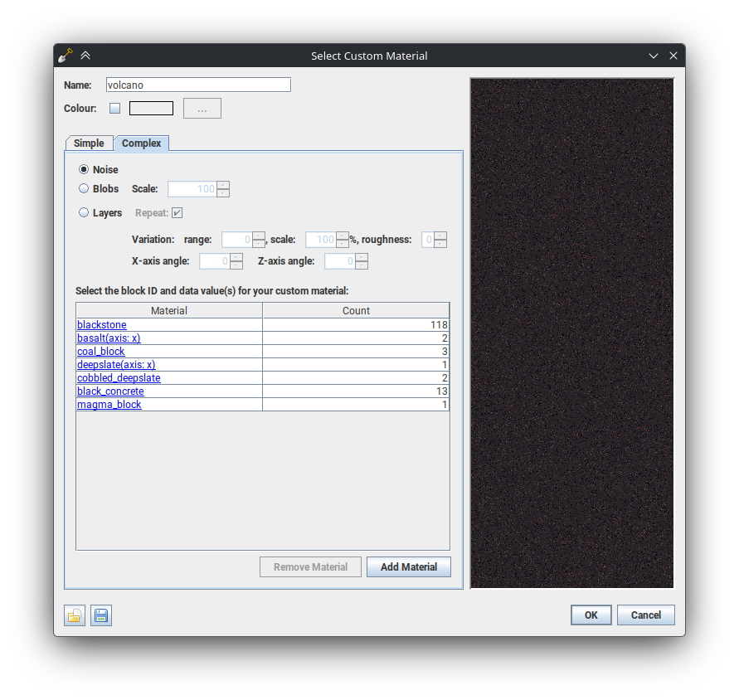
Task: Click the double-chevron keep-above icon in title bar
Action: point(85,56)
